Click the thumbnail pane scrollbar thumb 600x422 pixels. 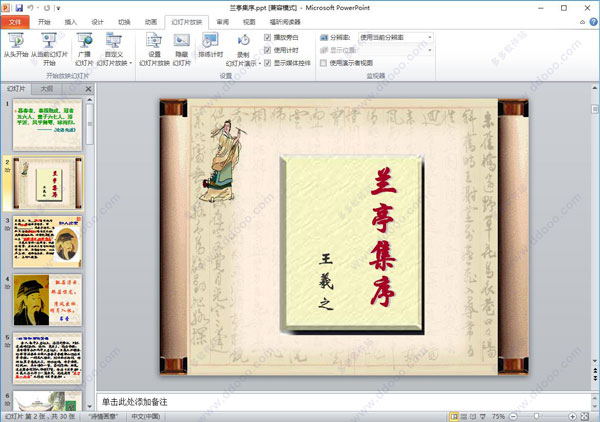[x=90, y=123]
